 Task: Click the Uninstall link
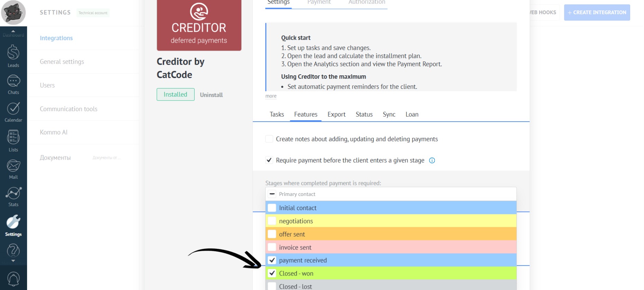(x=211, y=95)
